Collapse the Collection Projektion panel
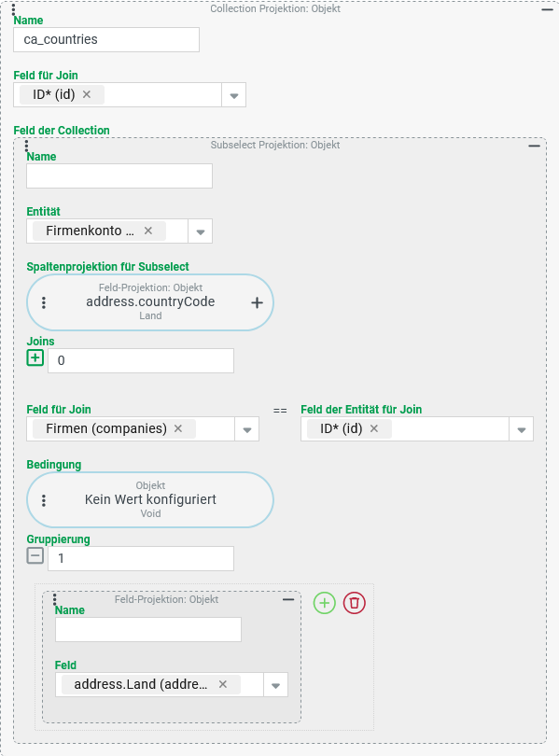This screenshot has height=756, width=559. [548, 9]
